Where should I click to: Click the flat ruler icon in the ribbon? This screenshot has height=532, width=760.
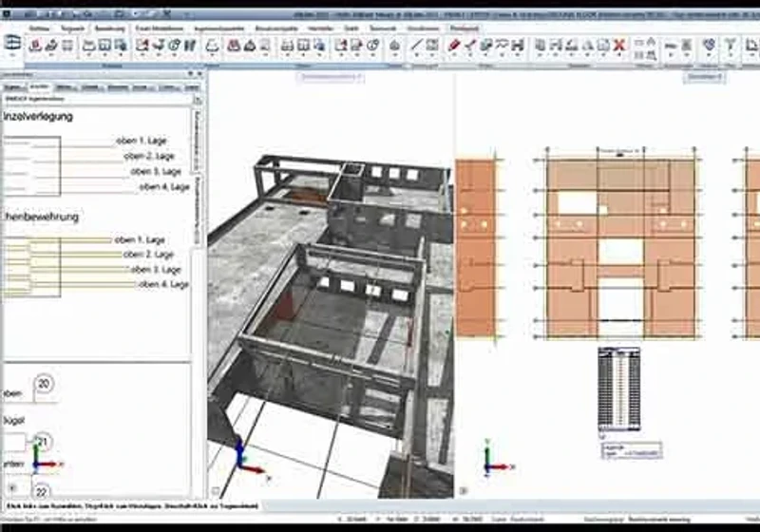(x=671, y=46)
